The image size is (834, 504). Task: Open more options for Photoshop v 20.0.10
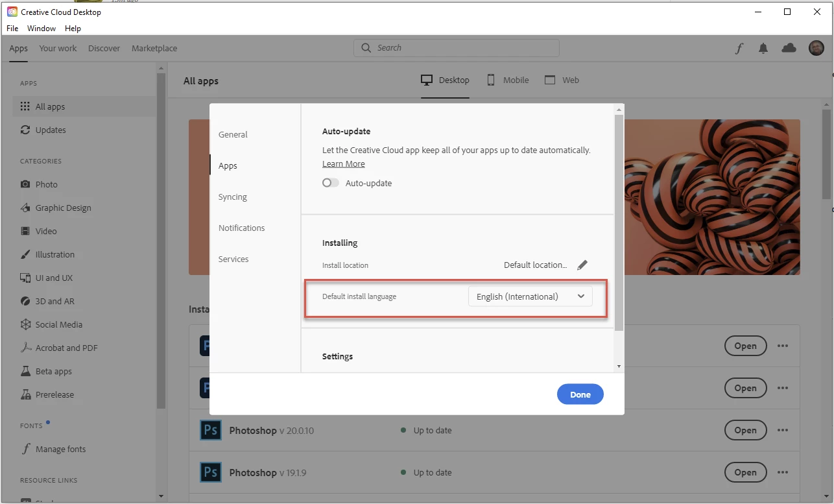783,430
